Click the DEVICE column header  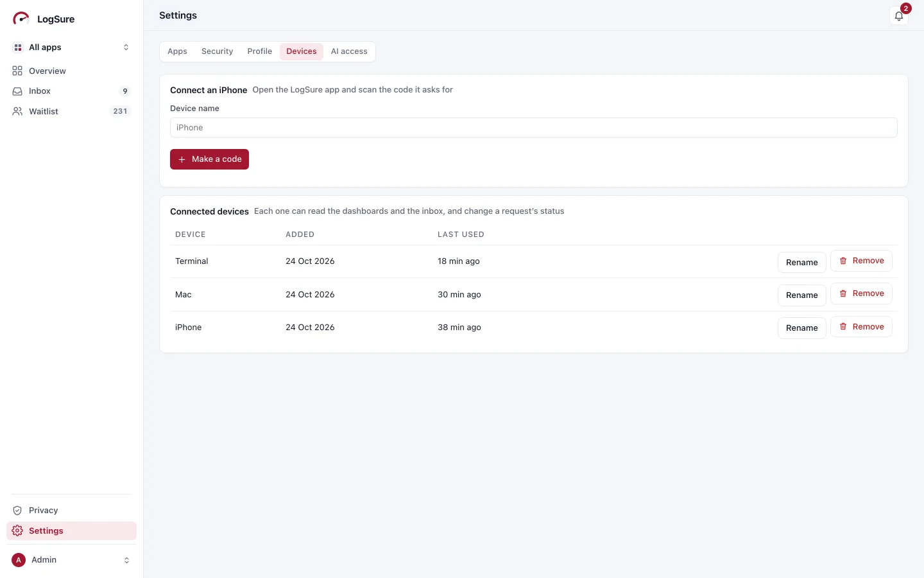(x=190, y=234)
